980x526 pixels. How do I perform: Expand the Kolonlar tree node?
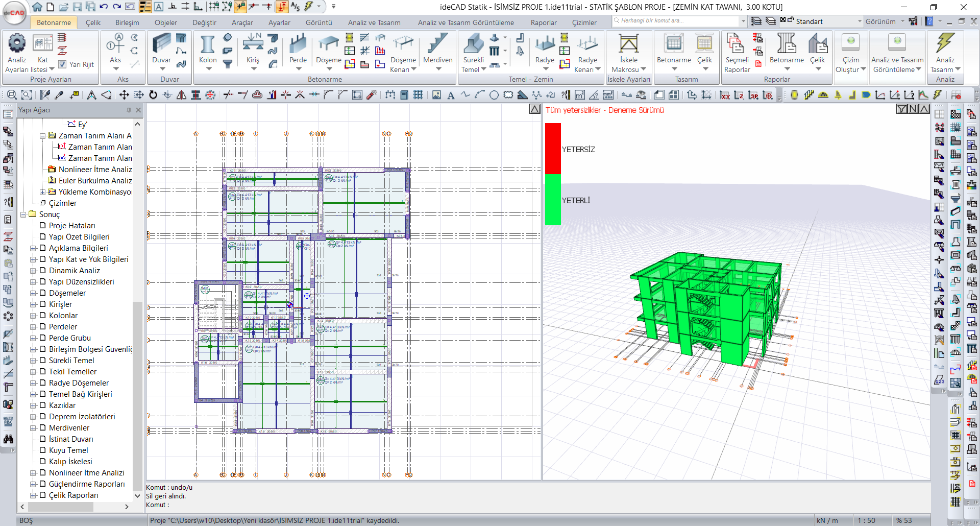point(33,316)
